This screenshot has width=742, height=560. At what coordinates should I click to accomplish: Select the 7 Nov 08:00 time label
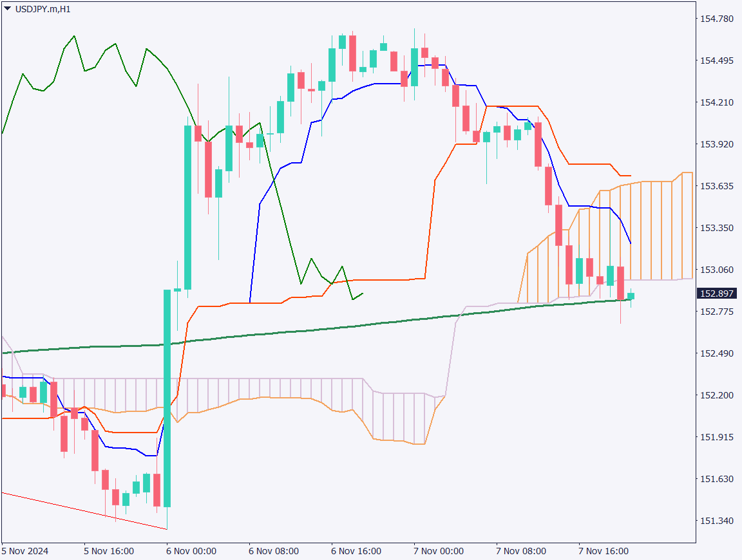click(x=521, y=551)
